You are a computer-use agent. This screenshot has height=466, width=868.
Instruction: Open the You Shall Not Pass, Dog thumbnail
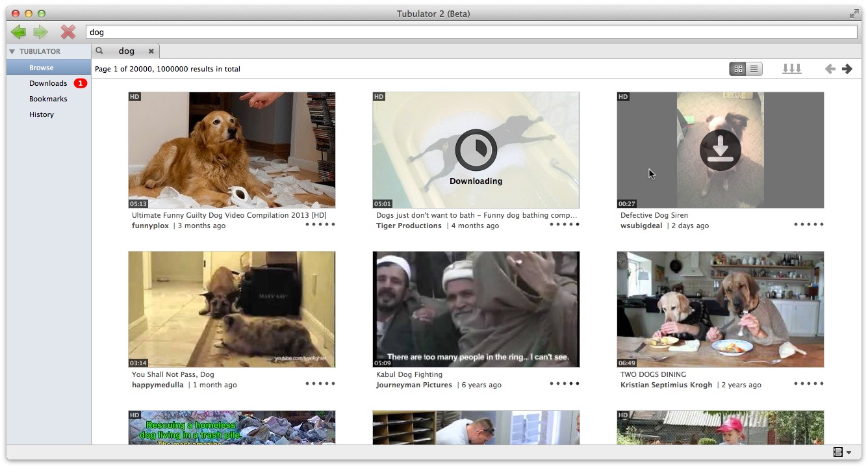pyautogui.click(x=232, y=309)
